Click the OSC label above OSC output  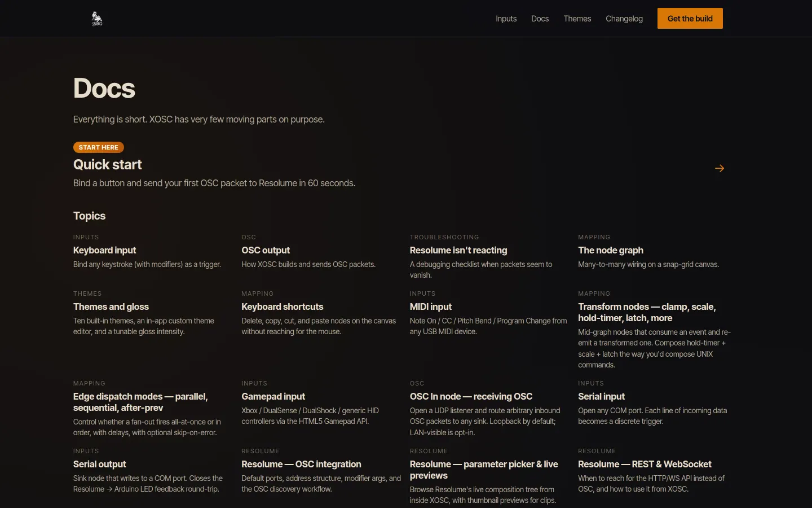point(249,237)
